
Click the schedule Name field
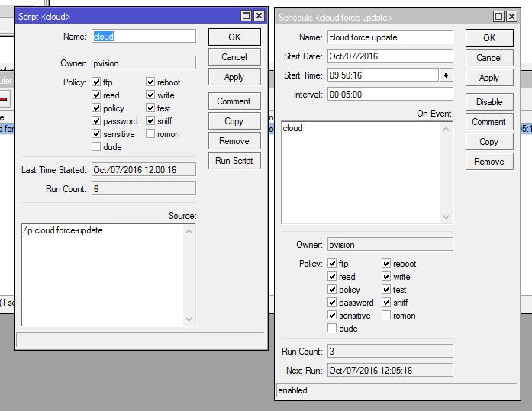tap(390, 37)
